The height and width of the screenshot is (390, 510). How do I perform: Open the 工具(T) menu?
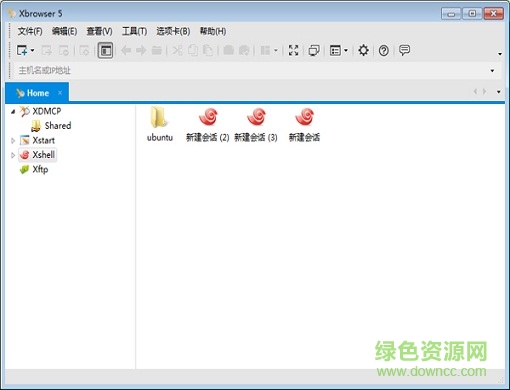134,31
